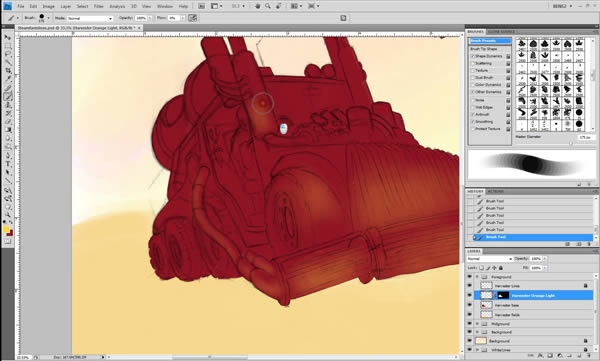Enable Dual Brush checkbox
The height and width of the screenshot is (361, 600).
pos(473,78)
